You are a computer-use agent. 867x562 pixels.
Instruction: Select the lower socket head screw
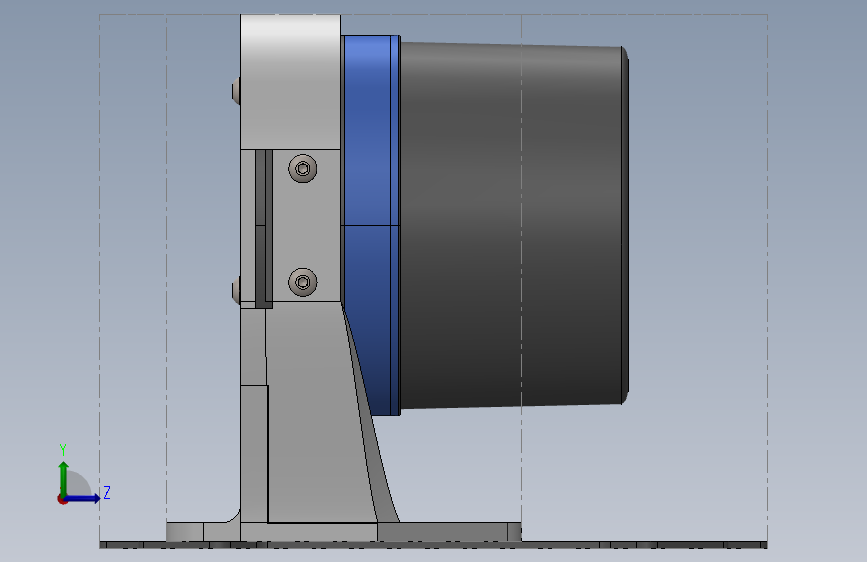pos(302,282)
